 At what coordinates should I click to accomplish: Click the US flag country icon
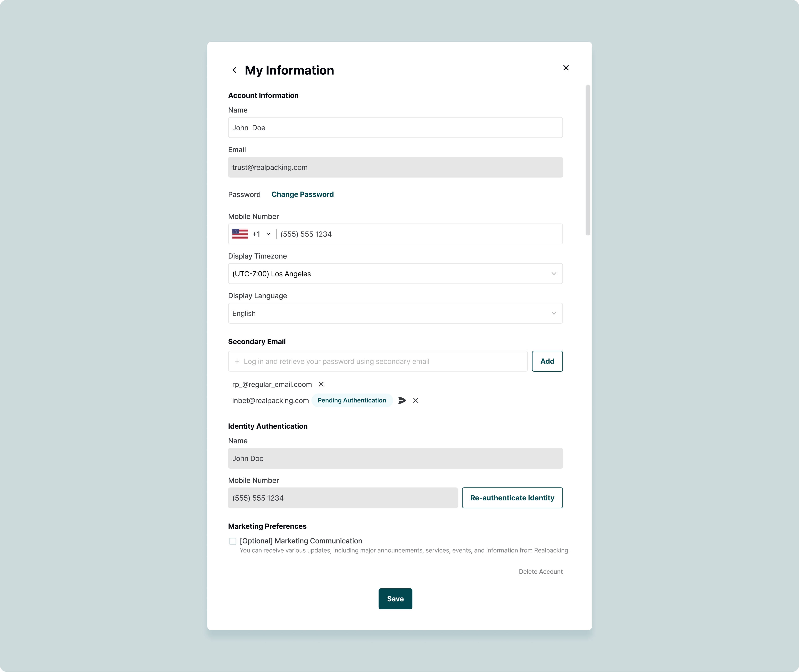(x=240, y=234)
